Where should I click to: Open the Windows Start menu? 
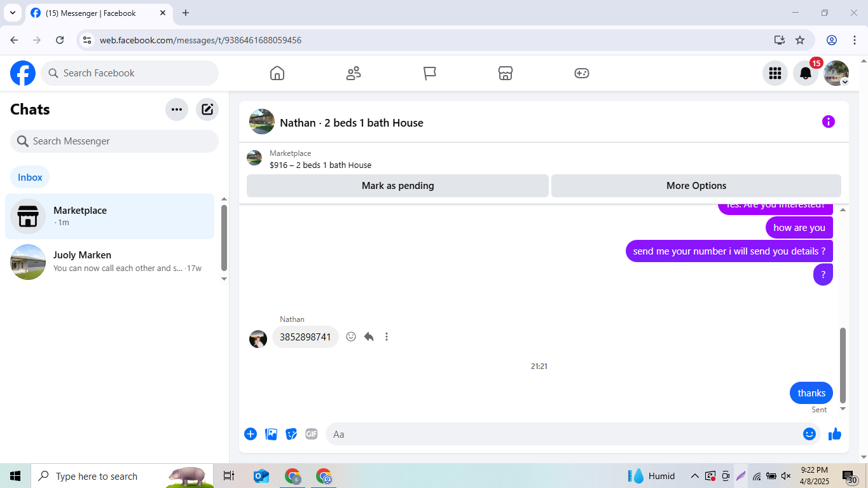click(15, 476)
